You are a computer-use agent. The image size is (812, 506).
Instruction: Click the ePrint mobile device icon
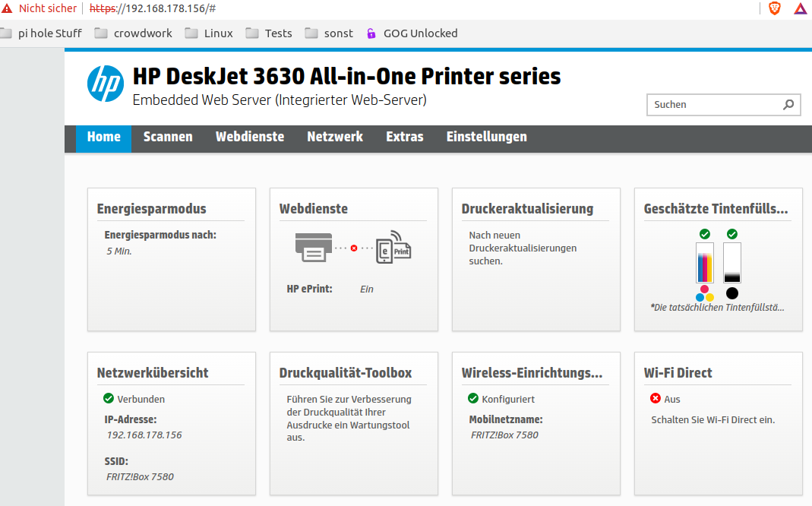pyautogui.click(x=393, y=247)
